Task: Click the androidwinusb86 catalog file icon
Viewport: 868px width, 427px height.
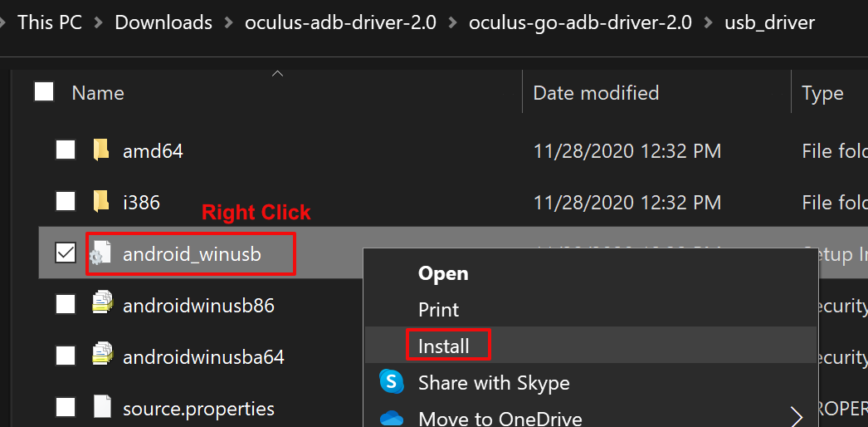Action: pos(101,305)
